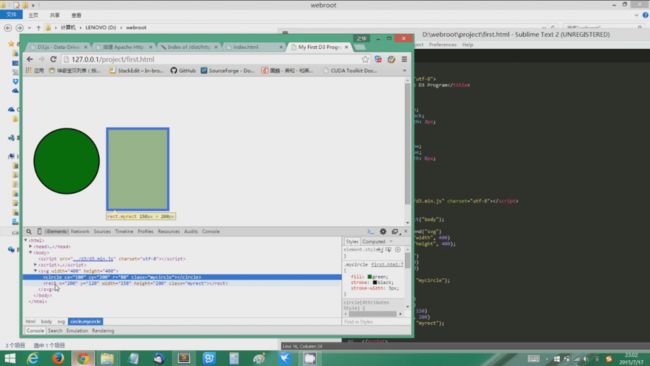Image resolution: width=650 pixels, height=366 pixels.
Task: Open the GitHub bookmark
Action: (x=183, y=70)
